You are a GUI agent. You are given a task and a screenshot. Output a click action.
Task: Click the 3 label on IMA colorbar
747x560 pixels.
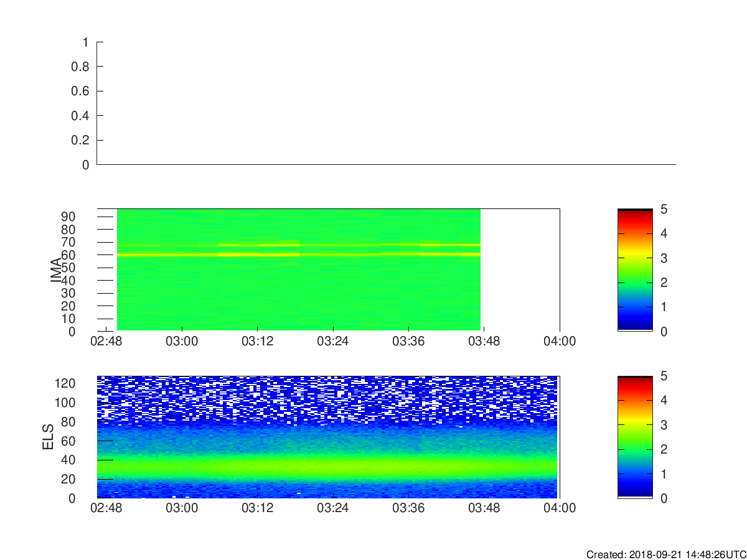(663, 258)
